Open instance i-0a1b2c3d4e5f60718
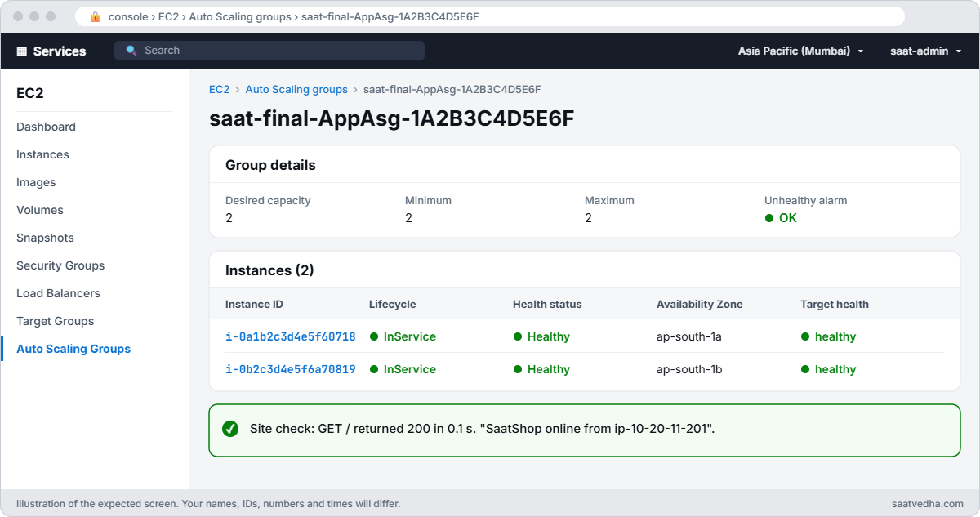This screenshot has width=980, height=517. pos(290,336)
